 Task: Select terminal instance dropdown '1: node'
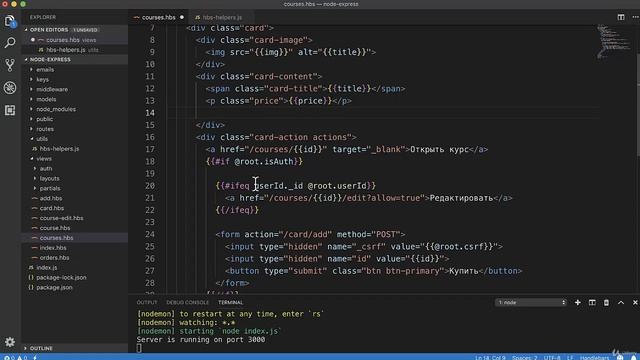pos(531,302)
